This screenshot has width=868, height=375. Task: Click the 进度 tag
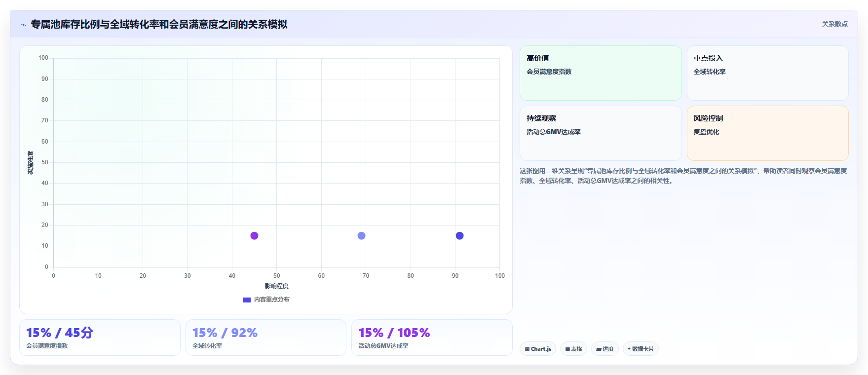pyautogui.click(x=605, y=349)
